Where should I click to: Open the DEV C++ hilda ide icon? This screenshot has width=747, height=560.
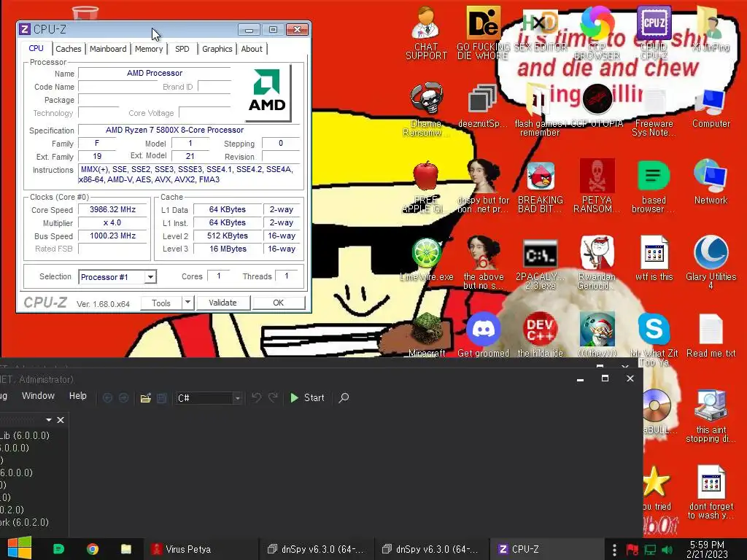pyautogui.click(x=541, y=335)
